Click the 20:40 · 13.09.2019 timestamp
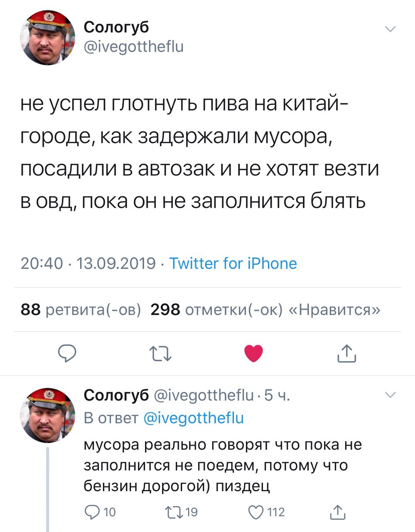The image size is (415, 532). 88,264
